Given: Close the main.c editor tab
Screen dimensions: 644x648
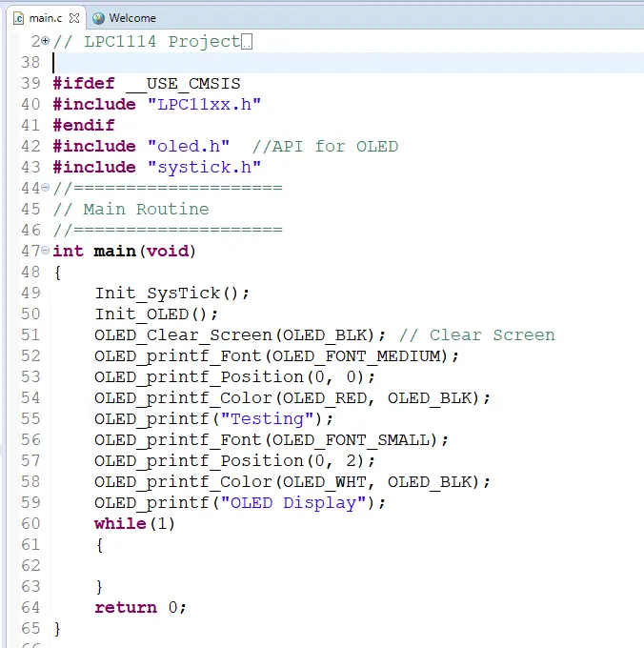Looking at the screenshot, I should [75, 18].
